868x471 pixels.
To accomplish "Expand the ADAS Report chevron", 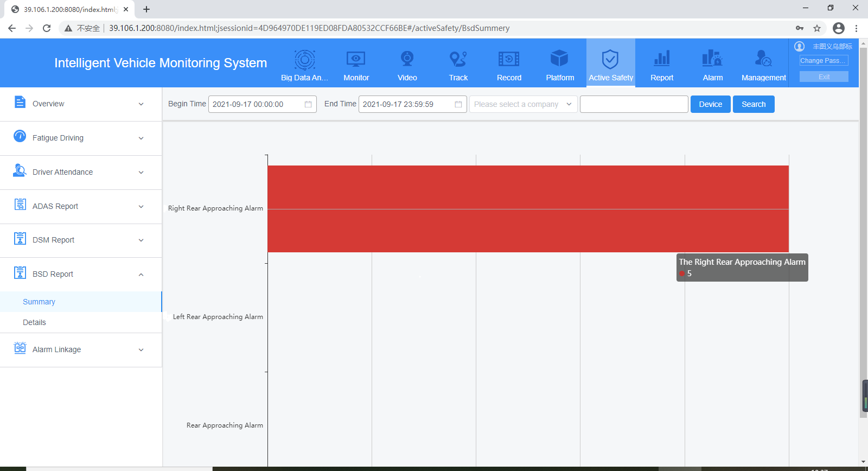I will tap(141, 207).
